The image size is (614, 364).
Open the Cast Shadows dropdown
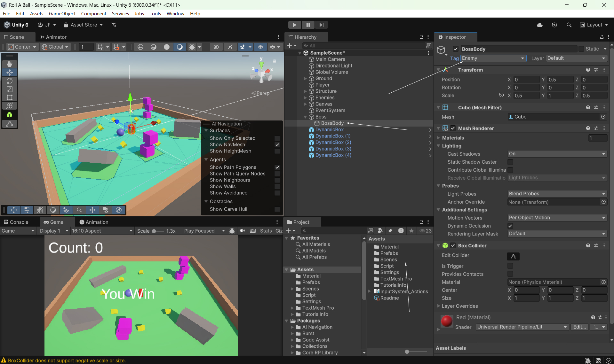click(x=557, y=154)
